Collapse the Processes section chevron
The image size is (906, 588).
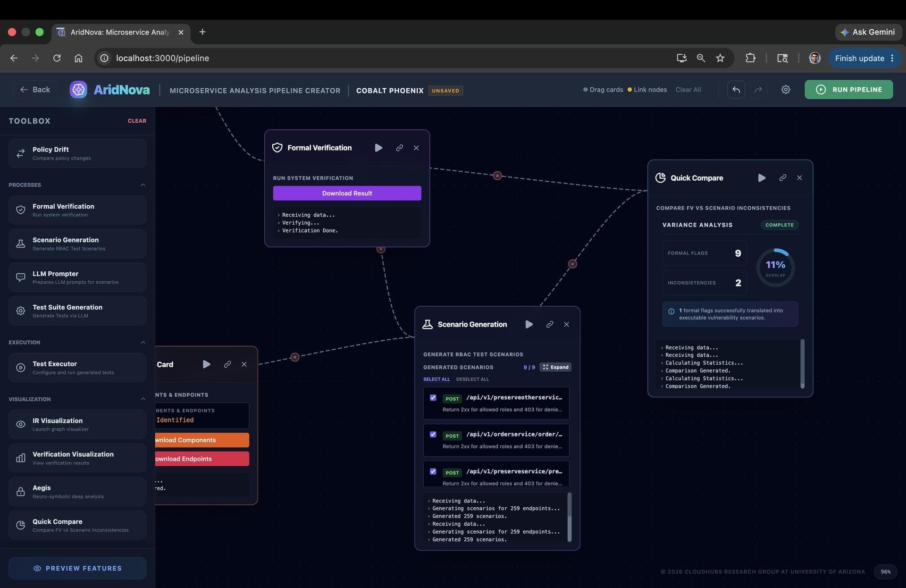click(x=143, y=185)
